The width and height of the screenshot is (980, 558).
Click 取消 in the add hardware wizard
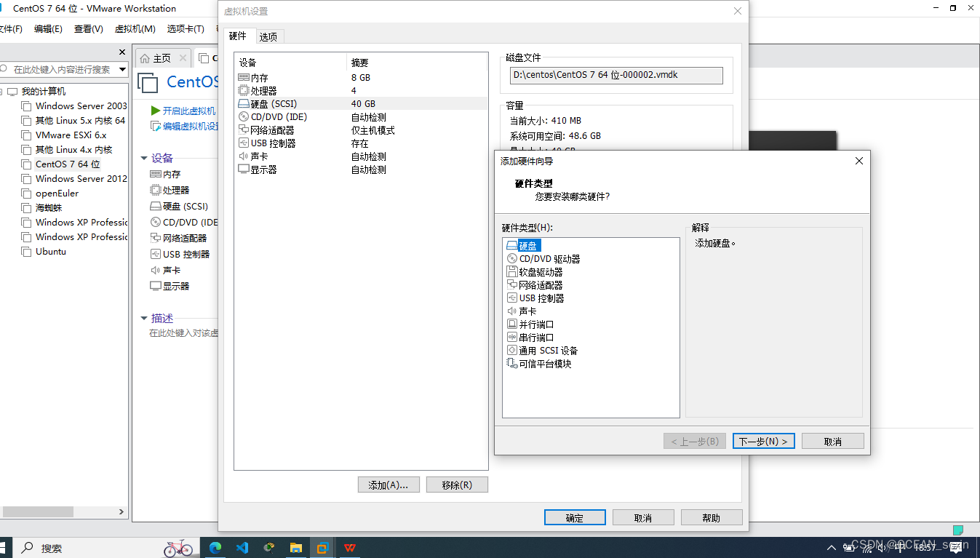click(x=833, y=442)
